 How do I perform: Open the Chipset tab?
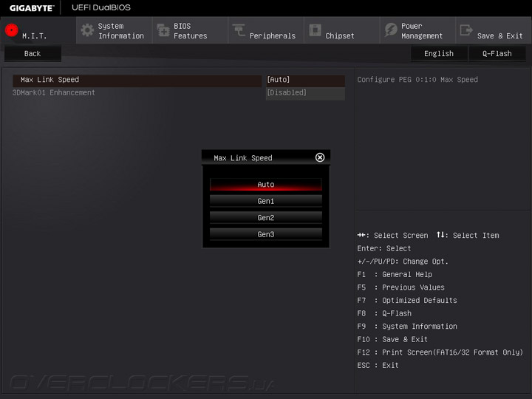click(x=342, y=30)
